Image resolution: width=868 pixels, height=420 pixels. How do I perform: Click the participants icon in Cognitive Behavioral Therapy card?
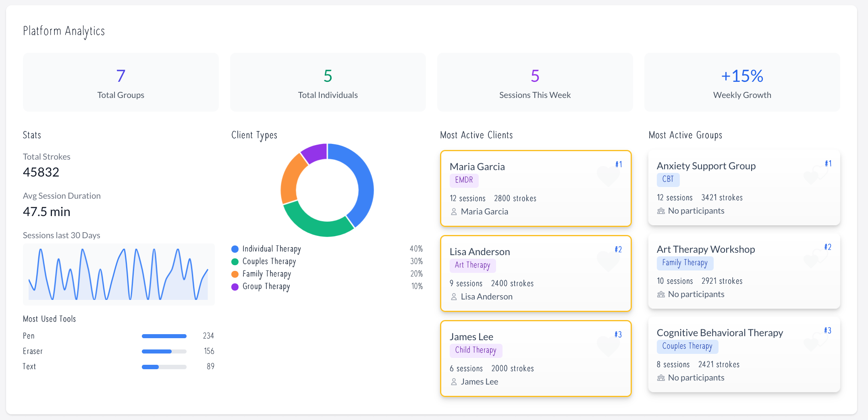coord(661,378)
